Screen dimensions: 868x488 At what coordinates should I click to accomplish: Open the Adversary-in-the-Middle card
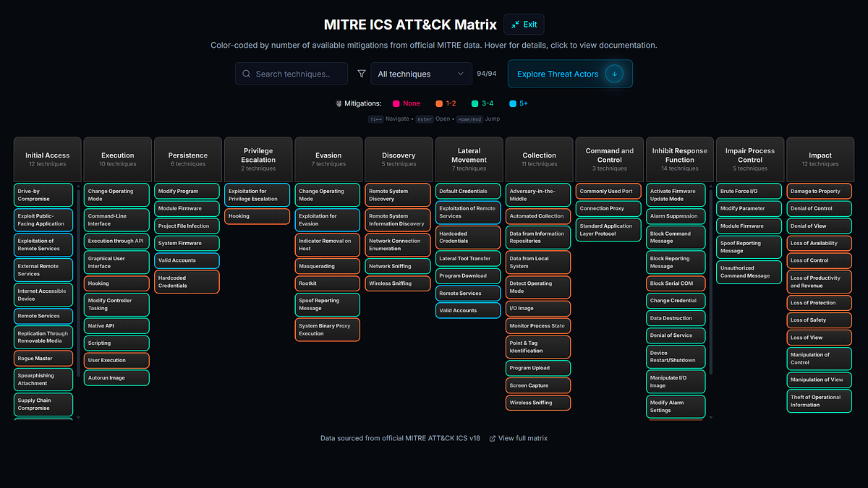538,195
